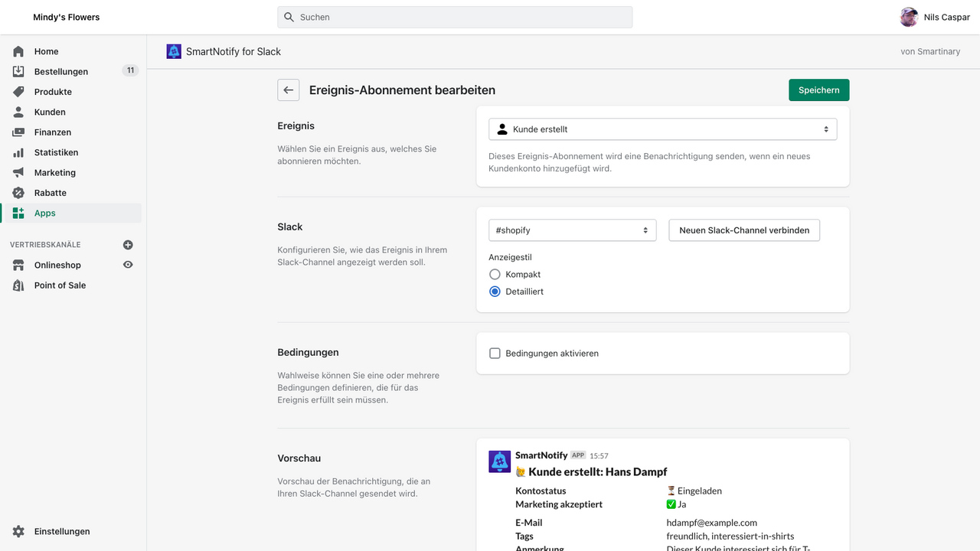Image resolution: width=980 pixels, height=551 pixels.
Task: Click the freundlich, interessiert-in-shirts tags value
Action: (x=730, y=536)
